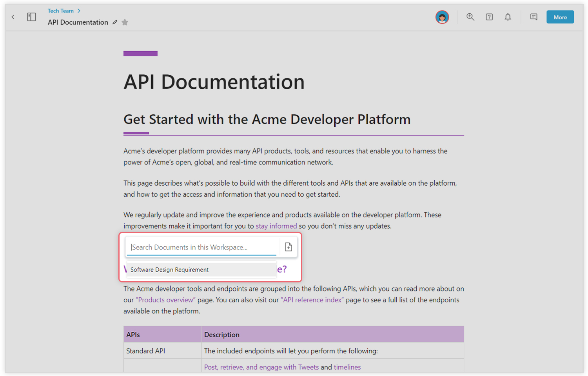Click the APIs table header cell
This screenshot has width=588, height=376.
click(162, 334)
